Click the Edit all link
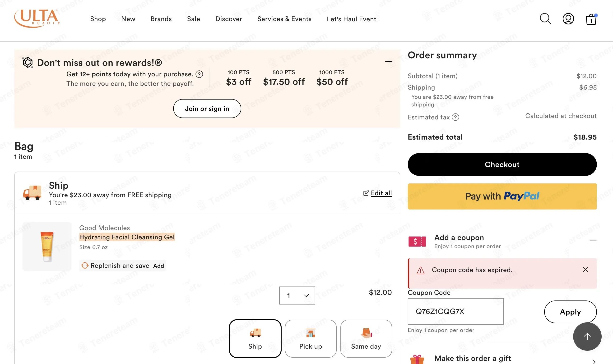 [381, 193]
